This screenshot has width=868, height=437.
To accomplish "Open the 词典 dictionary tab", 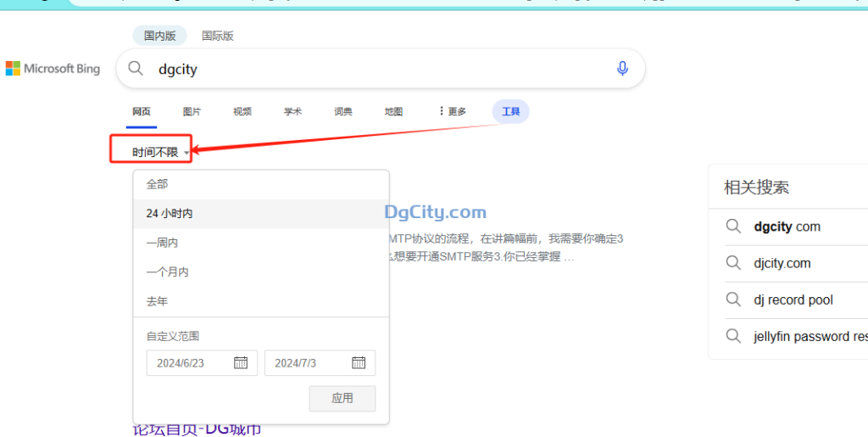I will (x=343, y=111).
